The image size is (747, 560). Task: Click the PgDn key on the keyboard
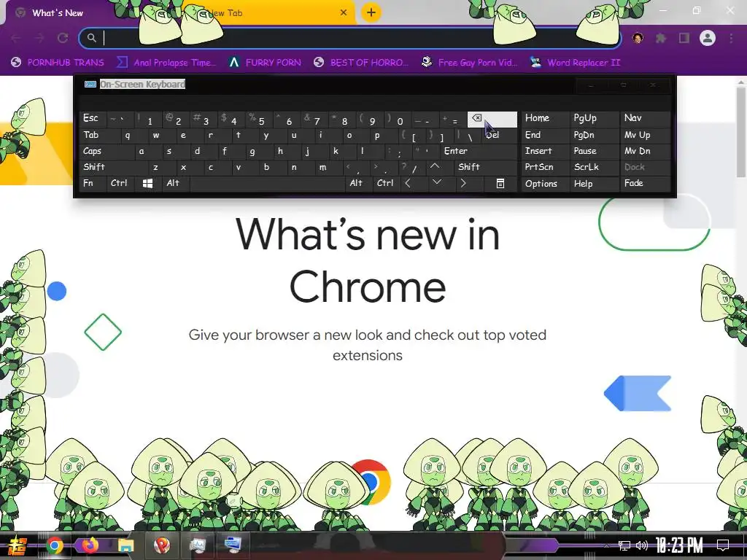(594, 135)
